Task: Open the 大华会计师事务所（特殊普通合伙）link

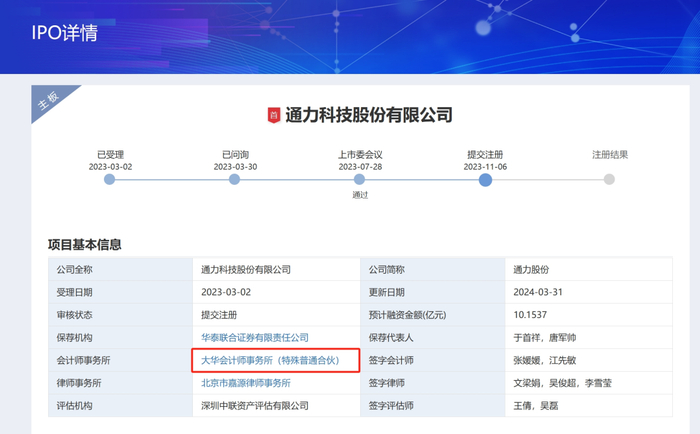Action: click(271, 360)
